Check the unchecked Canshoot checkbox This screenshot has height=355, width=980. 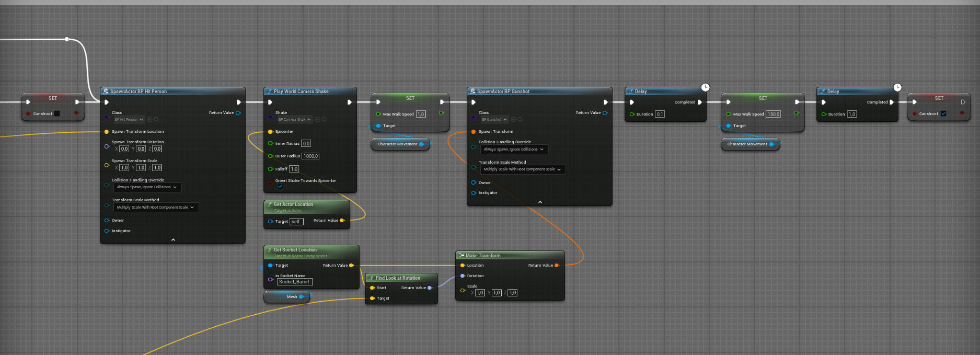click(x=57, y=113)
